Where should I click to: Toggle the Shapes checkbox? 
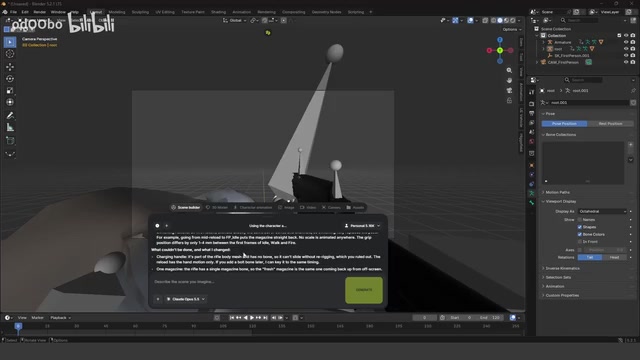pos(580,227)
